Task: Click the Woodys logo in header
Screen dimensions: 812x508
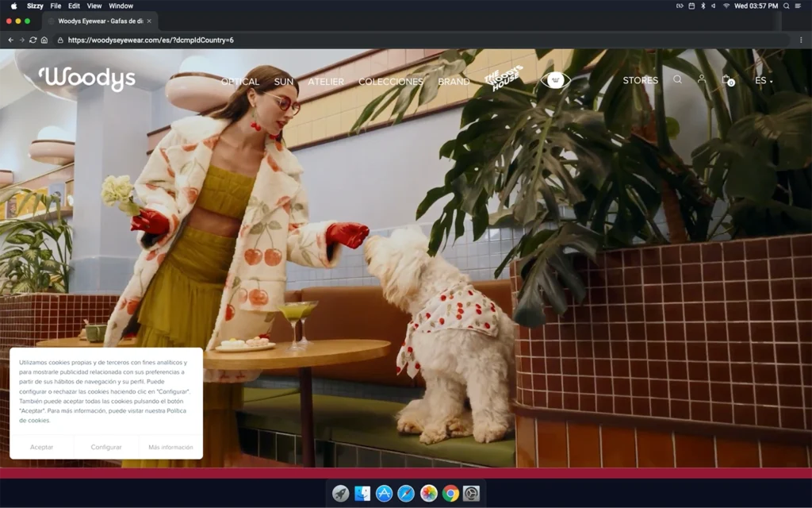Action: (87, 79)
